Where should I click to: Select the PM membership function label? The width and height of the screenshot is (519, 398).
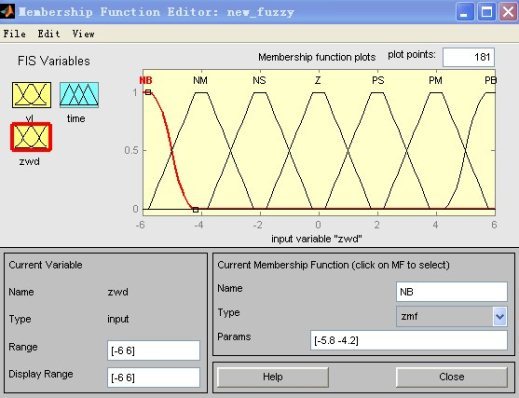point(435,80)
